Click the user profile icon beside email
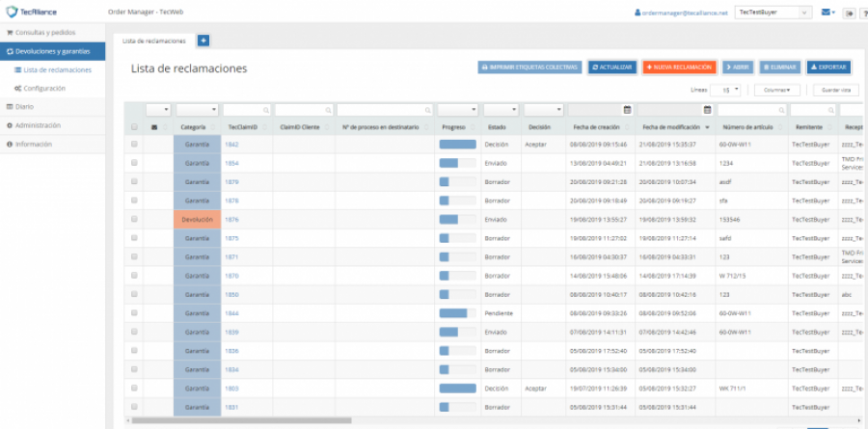The image size is (868, 429). point(637,13)
